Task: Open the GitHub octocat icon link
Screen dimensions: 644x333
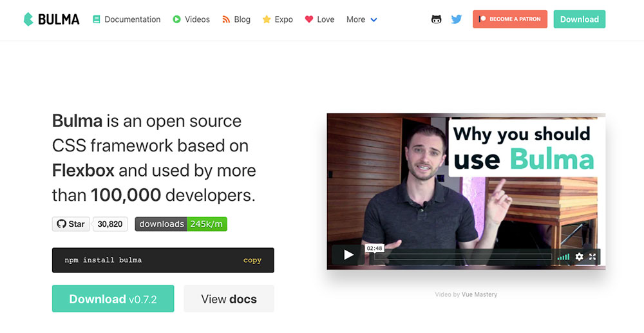Action: pos(436,19)
